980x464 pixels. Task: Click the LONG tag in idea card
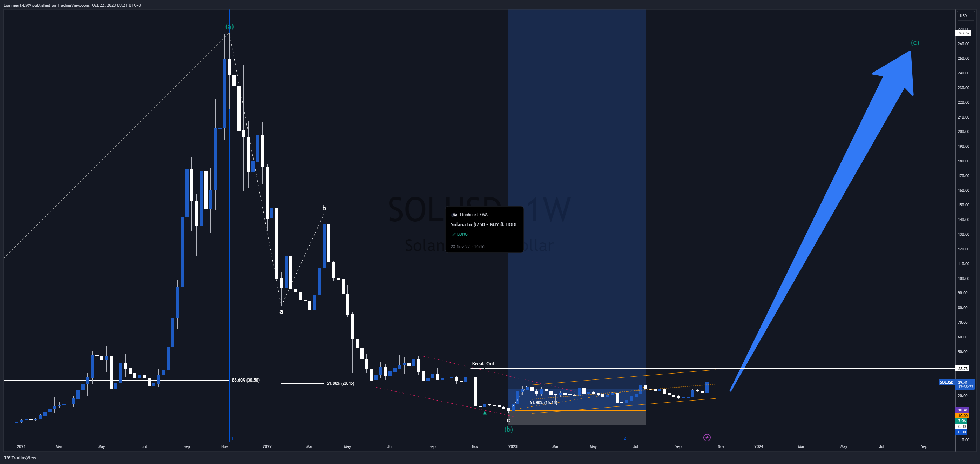[x=460, y=234]
